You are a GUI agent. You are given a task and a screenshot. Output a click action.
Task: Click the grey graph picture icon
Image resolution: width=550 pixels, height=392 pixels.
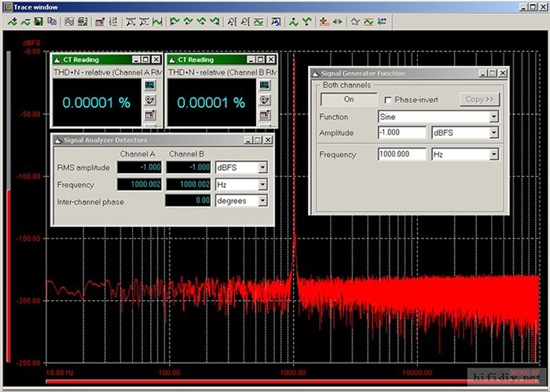click(69, 22)
